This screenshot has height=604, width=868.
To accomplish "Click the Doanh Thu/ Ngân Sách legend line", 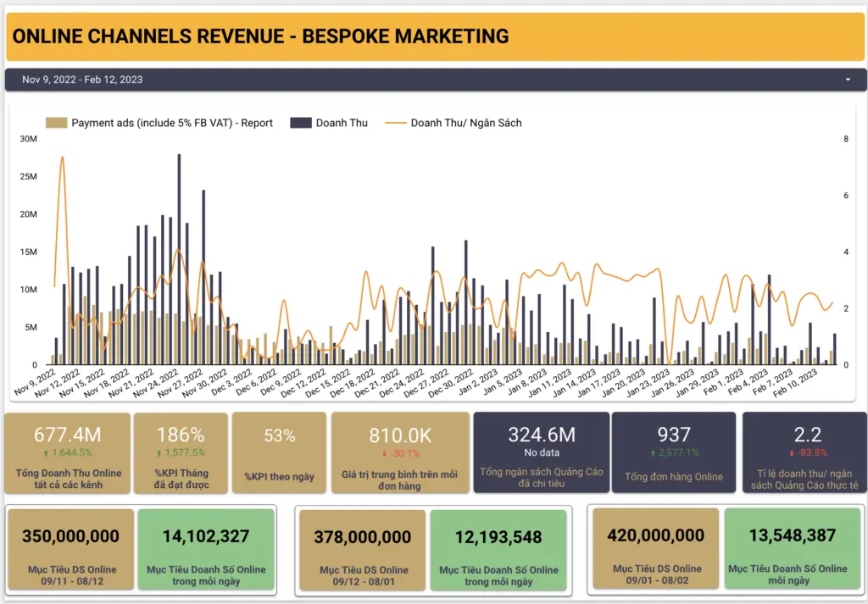I will (x=395, y=123).
